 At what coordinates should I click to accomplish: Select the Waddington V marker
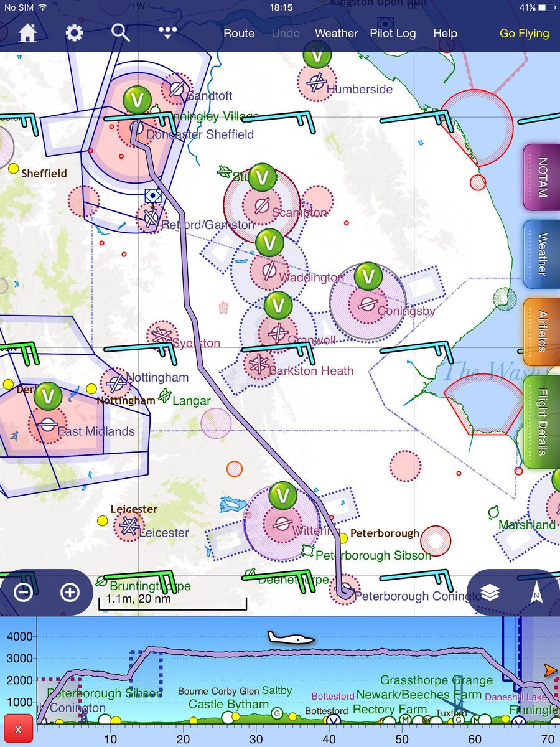(x=269, y=242)
